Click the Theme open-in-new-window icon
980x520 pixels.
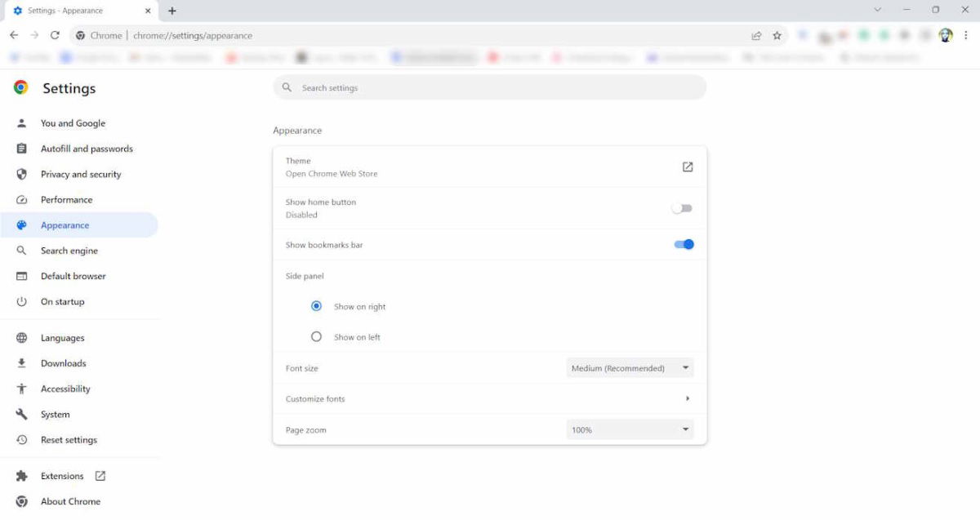[688, 167]
